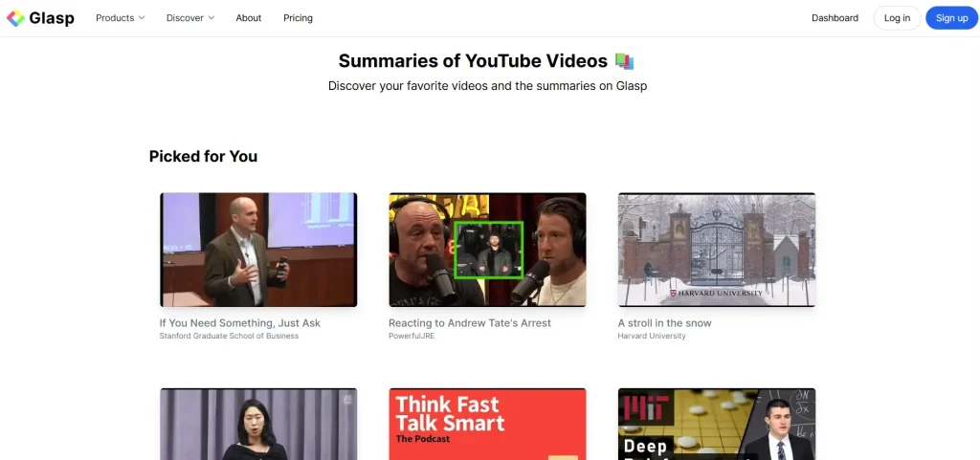Click the 'Summaries of YouTube Videos' heading
The image size is (980, 460).
tap(473, 60)
